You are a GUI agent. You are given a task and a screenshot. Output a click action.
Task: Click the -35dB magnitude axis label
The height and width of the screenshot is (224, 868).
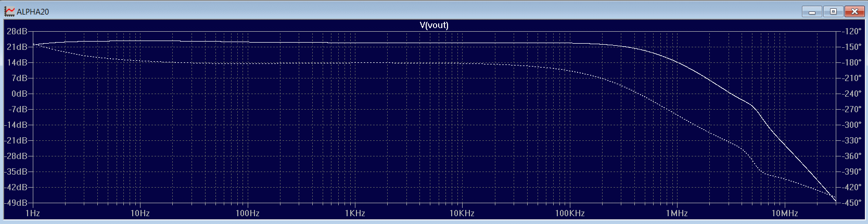pyautogui.click(x=16, y=172)
